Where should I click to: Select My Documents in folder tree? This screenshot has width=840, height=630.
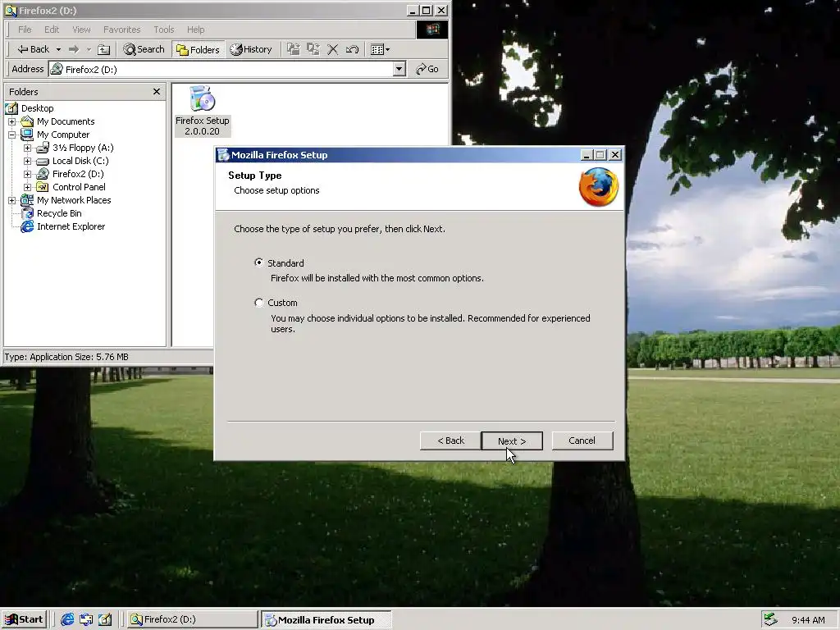[x=66, y=121]
